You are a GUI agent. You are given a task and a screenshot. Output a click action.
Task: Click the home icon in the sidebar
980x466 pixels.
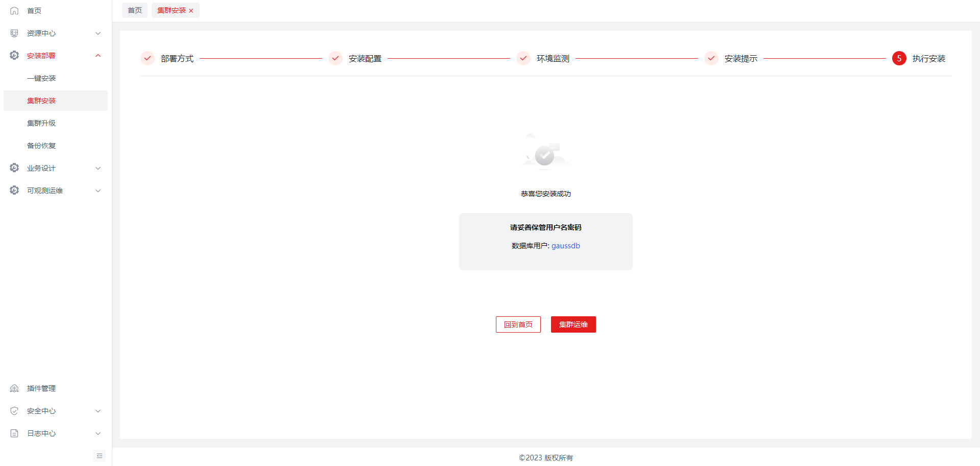click(x=14, y=11)
